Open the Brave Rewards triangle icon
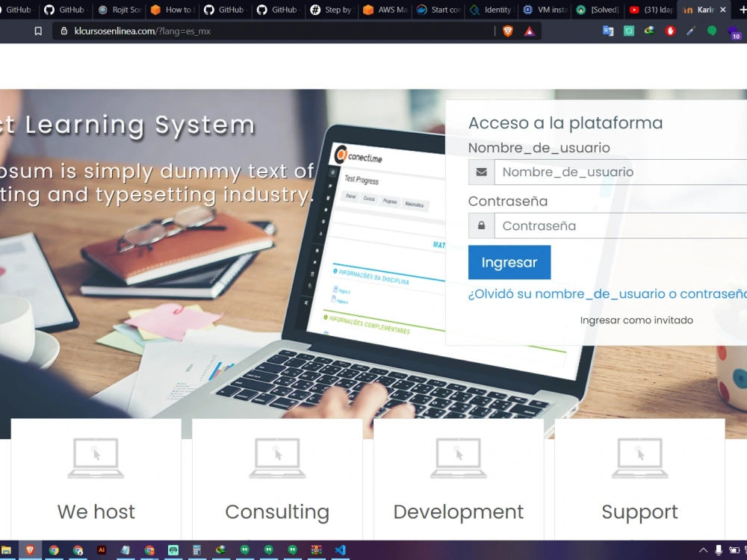This screenshot has width=747, height=560. (x=530, y=31)
